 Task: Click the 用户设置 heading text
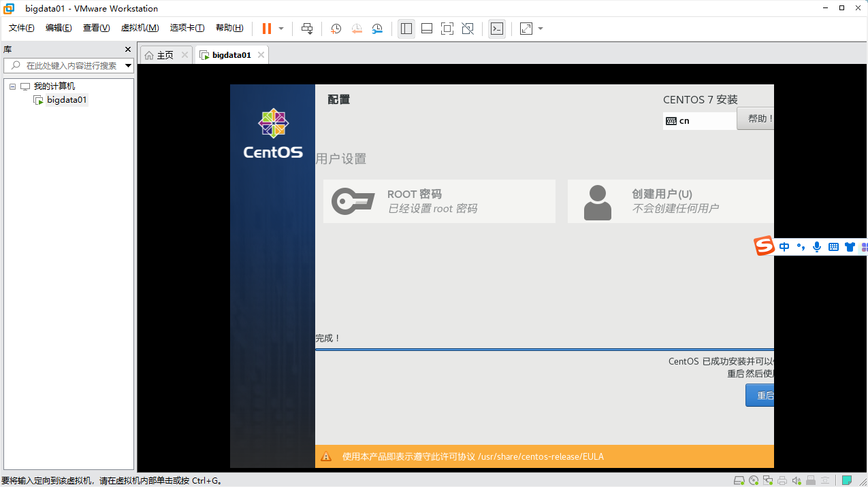click(x=341, y=158)
